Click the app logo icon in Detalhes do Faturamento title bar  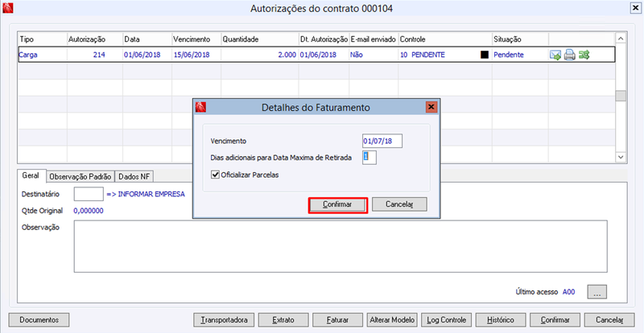point(200,108)
